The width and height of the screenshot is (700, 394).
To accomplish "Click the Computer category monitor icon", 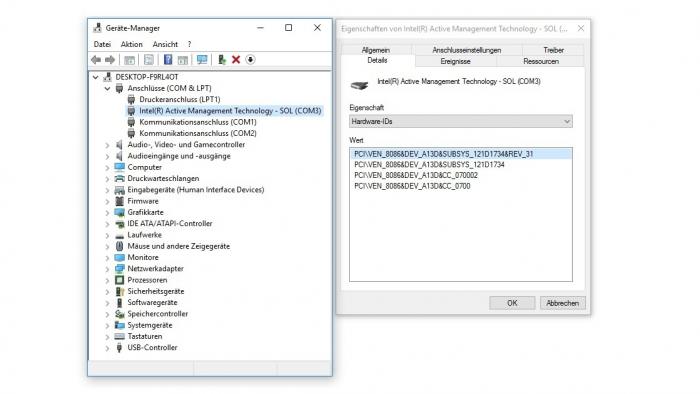I will (x=119, y=167).
